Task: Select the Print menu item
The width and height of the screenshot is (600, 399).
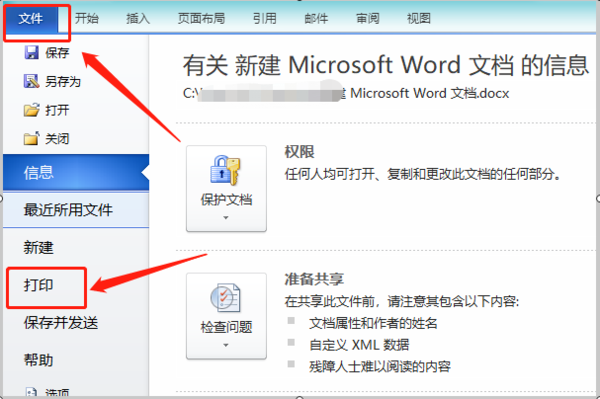Action: (38, 285)
